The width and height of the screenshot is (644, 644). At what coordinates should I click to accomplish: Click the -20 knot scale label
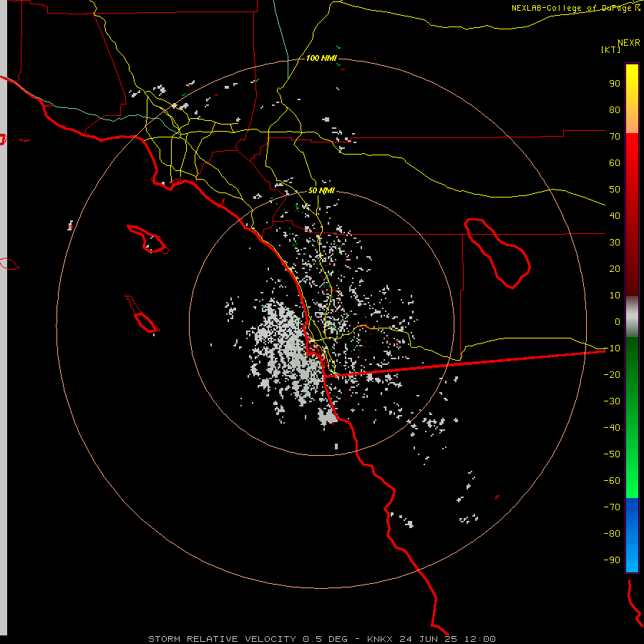(x=612, y=374)
